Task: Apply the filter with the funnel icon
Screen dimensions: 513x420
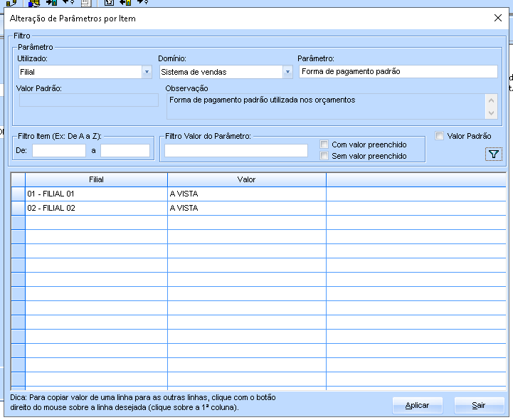Action: coord(493,154)
